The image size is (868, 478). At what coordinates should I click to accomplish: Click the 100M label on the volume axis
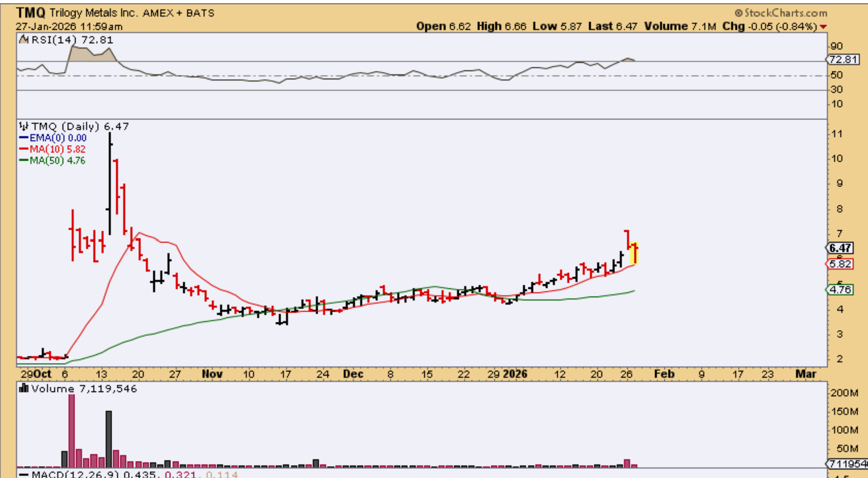845,430
